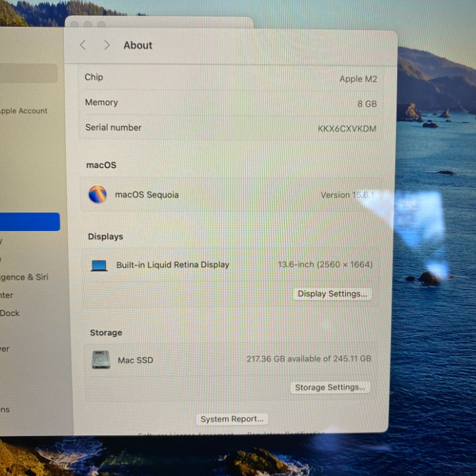Click the laptop icon beside Built-in Display
Viewport: 476px width, 476px height.
point(99,265)
